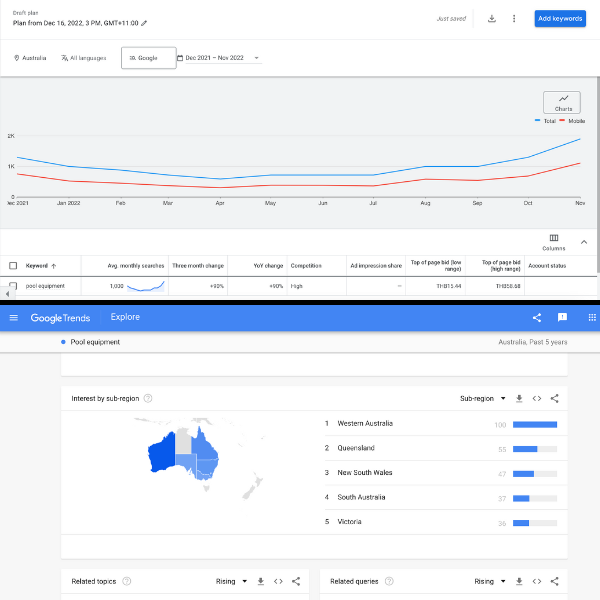Image resolution: width=600 pixels, height=600 pixels.
Task: Send feedback via the header feedback icon
Action: click(x=562, y=317)
